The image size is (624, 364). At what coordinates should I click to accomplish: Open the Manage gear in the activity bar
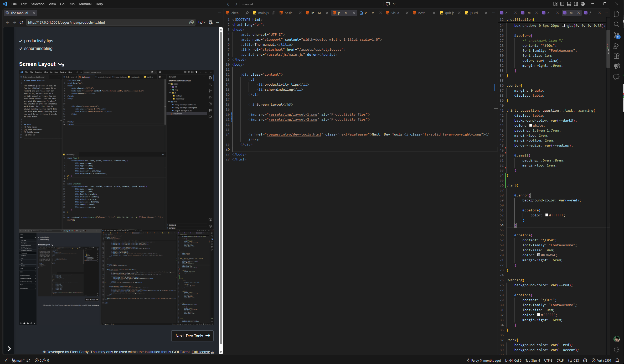(x=616, y=350)
